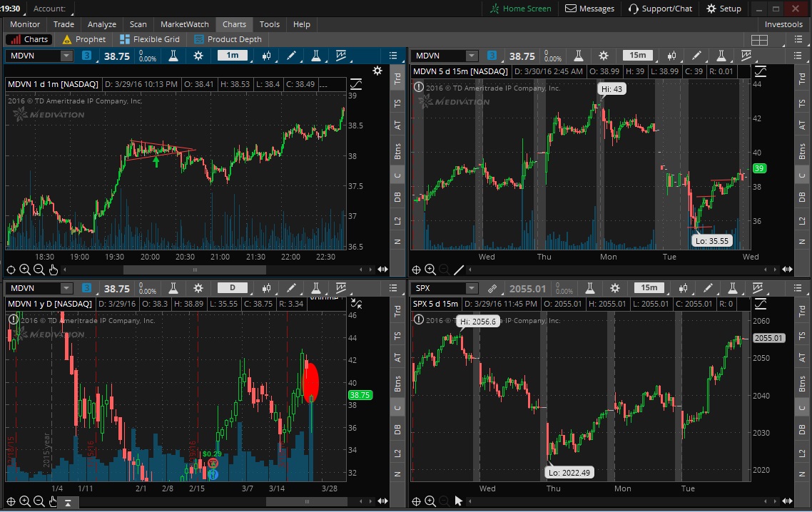Click the expand arrows at the bottom right of the SPX chart
812x512 pixels.
pyautogui.click(x=787, y=501)
